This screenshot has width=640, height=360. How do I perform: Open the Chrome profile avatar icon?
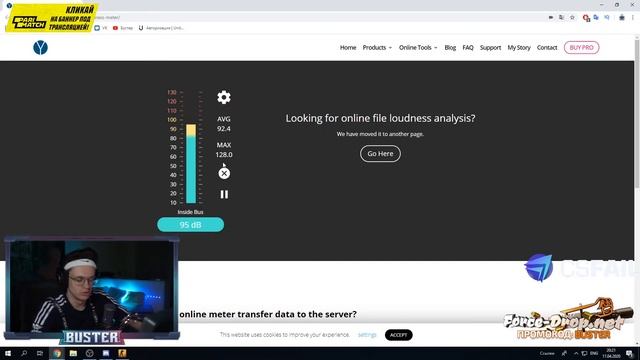click(x=622, y=18)
